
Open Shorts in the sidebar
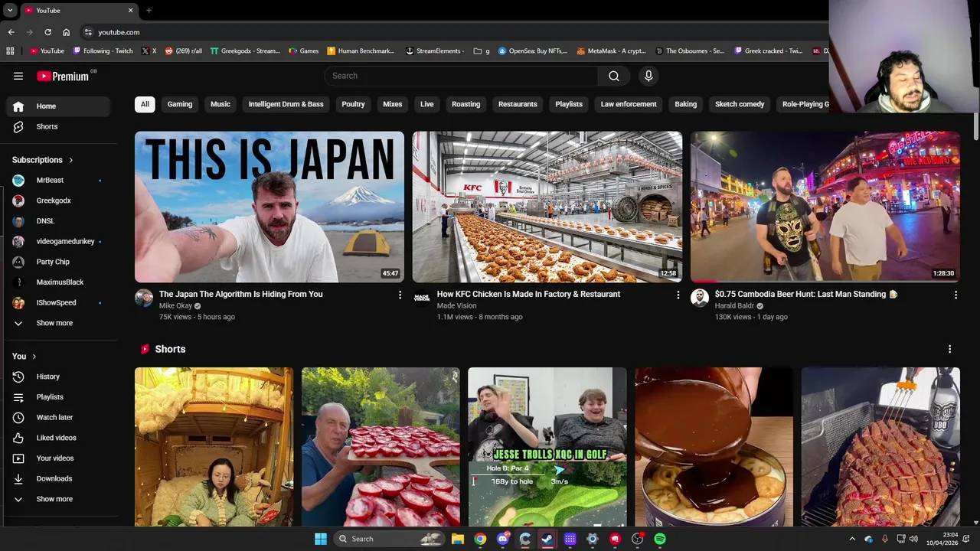pyautogui.click(x=60, y=126)
